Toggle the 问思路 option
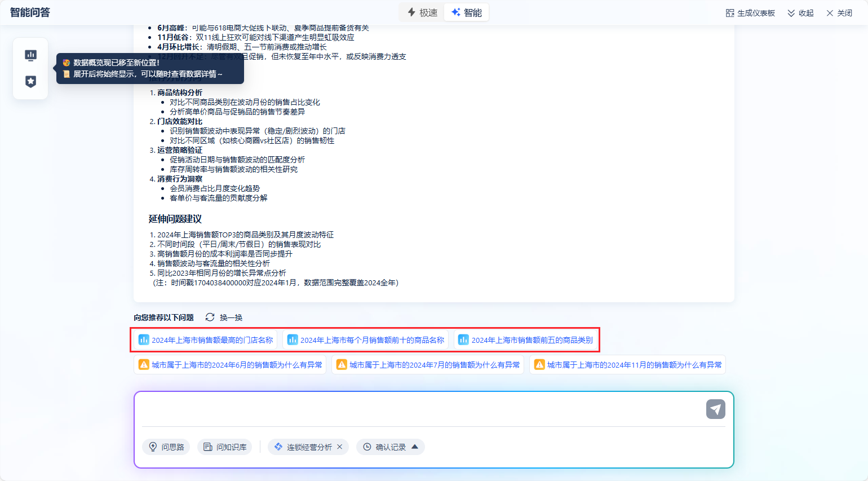 166,447
